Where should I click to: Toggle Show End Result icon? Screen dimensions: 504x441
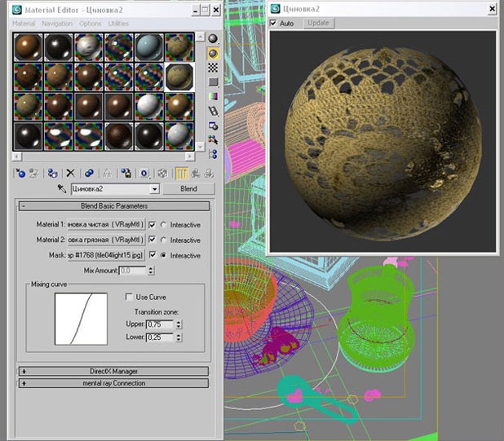(x=182, y=174)
